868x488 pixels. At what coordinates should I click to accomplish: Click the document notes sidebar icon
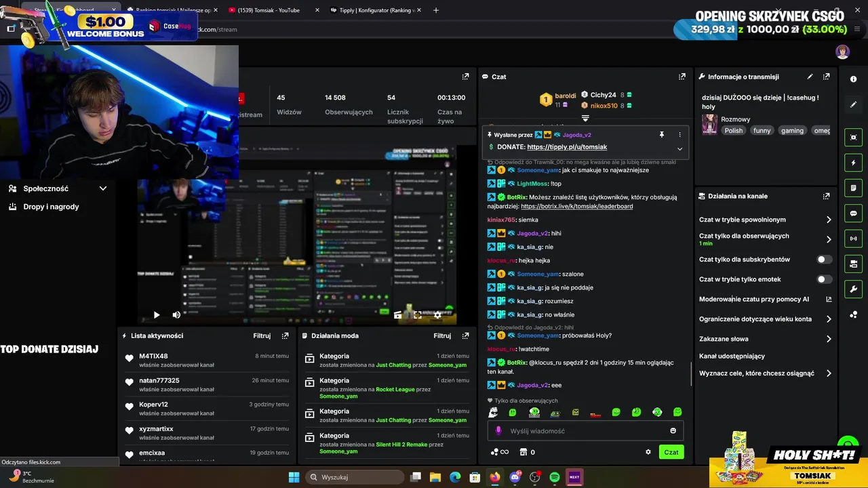coord(853,188)
